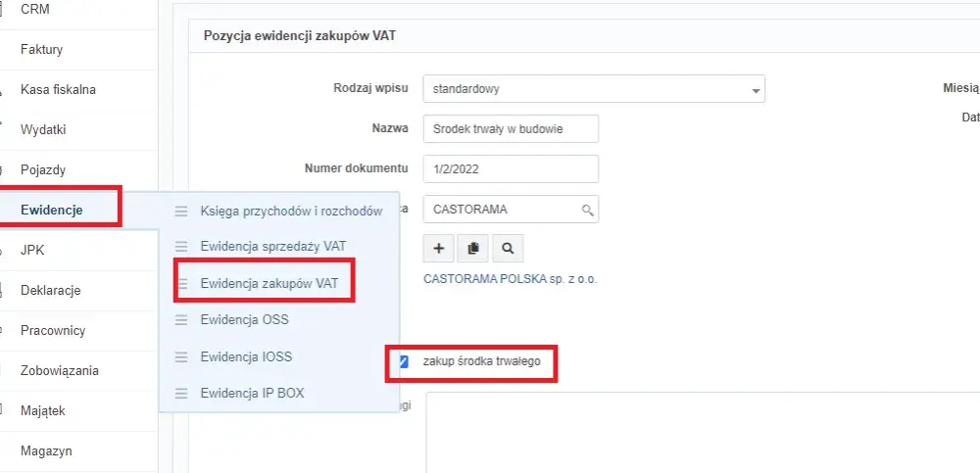Image resolution: width=980 pixels, height=473 pixels.
Task: Open JPK in the sidebar
Action: pyautogui.click(x=32, y=251)
